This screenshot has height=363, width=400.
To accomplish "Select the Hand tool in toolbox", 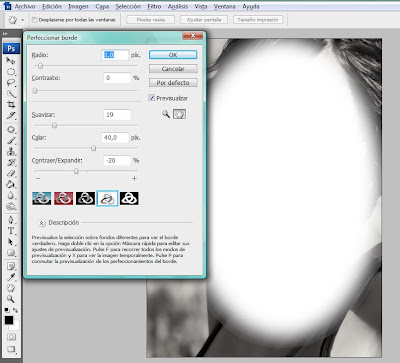I will pos(11,288).
